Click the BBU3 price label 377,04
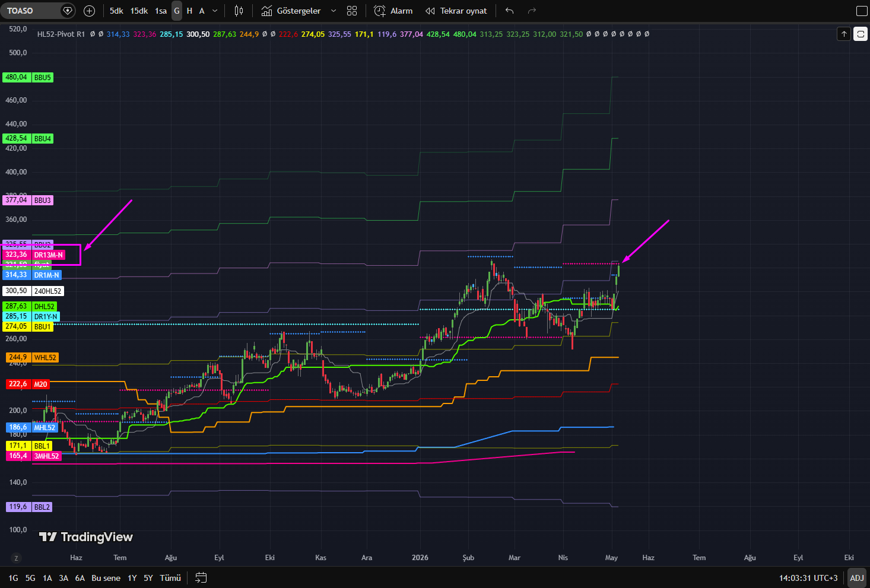This screenshot has height=588, width=870. coord(28,201)
